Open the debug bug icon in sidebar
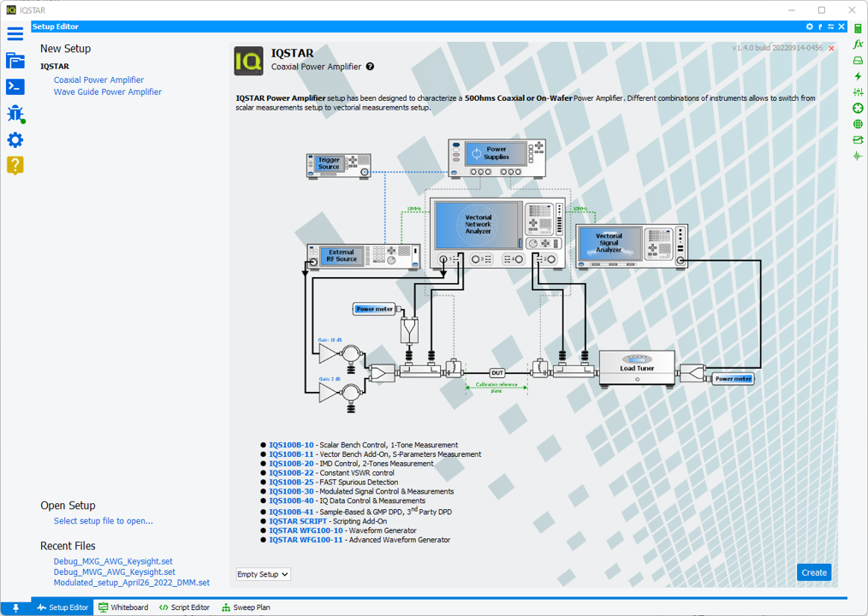The height and width of the screenshot is (616, 868). 15,114
